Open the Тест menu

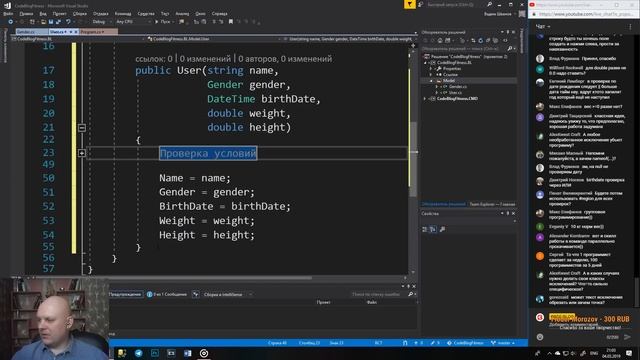point(165,14)
